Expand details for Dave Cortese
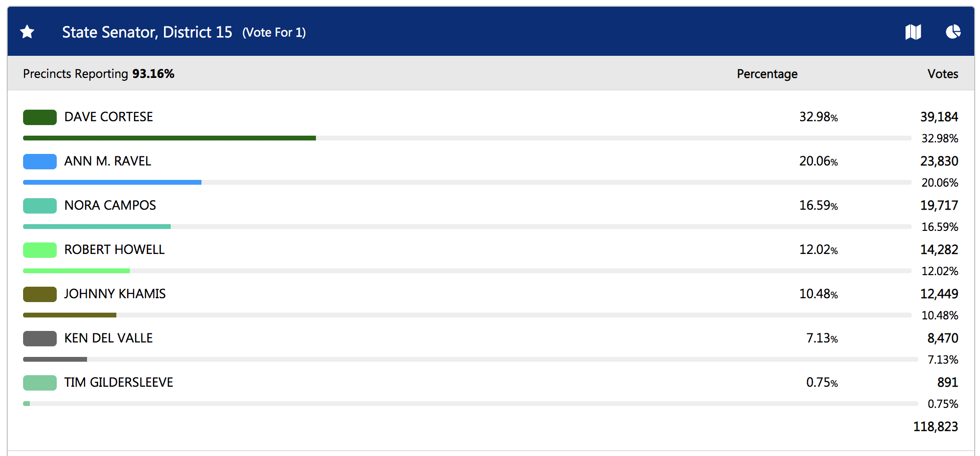The image size is (980, 456). click(x=108, y=117)
